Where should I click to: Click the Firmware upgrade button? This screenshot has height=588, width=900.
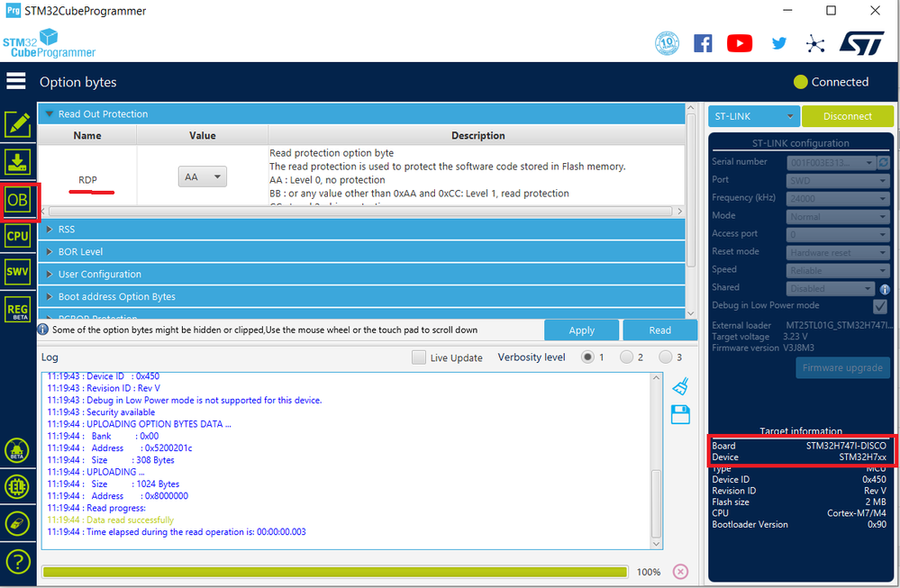click(842, 368)
